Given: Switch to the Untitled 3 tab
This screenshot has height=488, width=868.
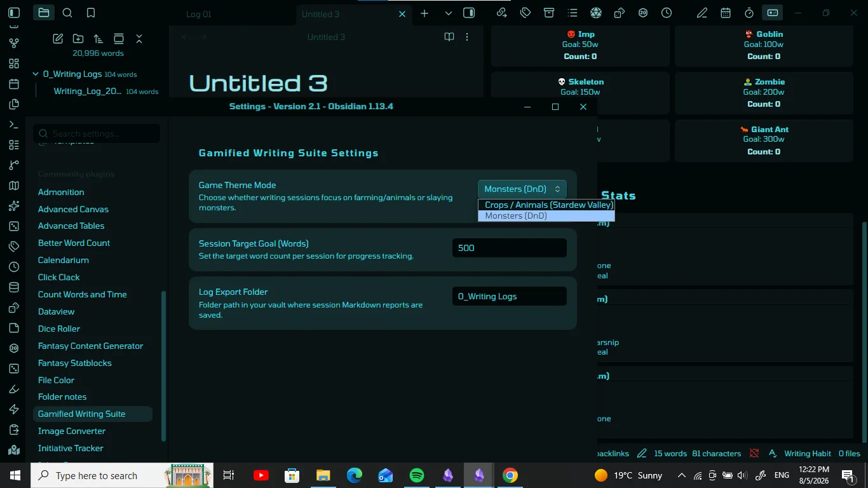Looking at the screenshot, I should pyautogui.click(x=320, y=14).
